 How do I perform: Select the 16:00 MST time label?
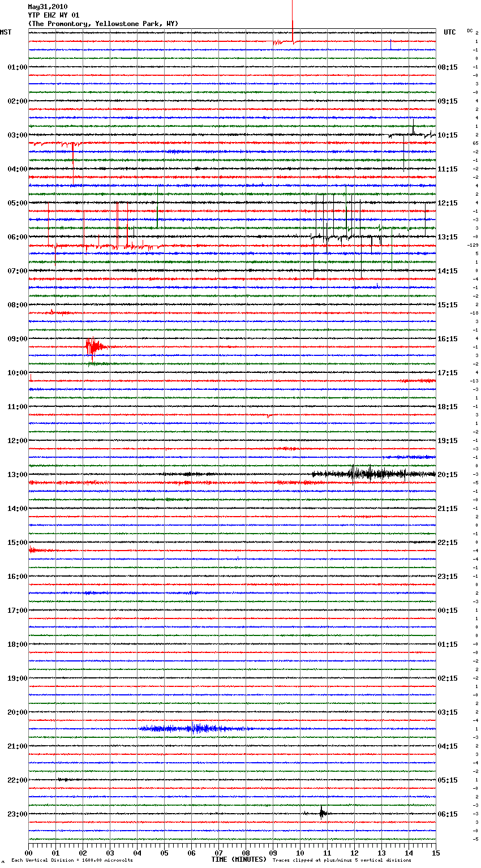coord(18,577)
